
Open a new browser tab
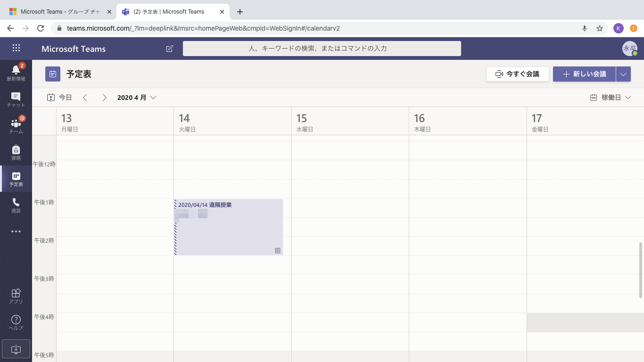click(x=240, y=12)
